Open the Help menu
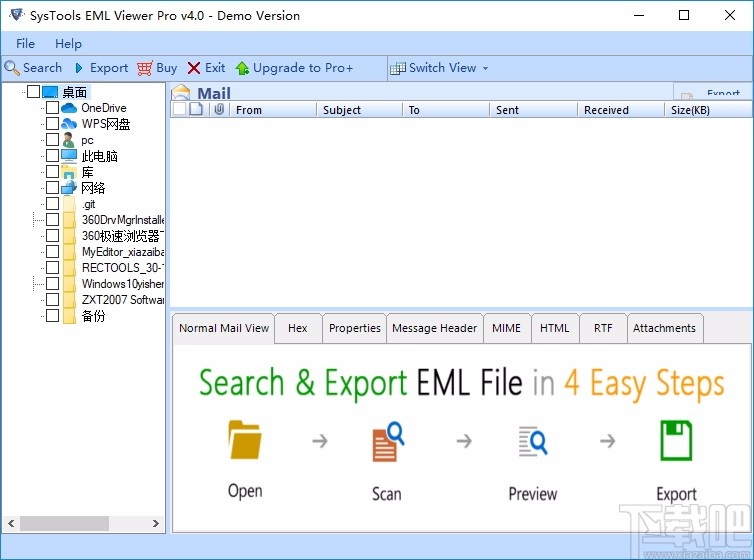 [68, 44]
